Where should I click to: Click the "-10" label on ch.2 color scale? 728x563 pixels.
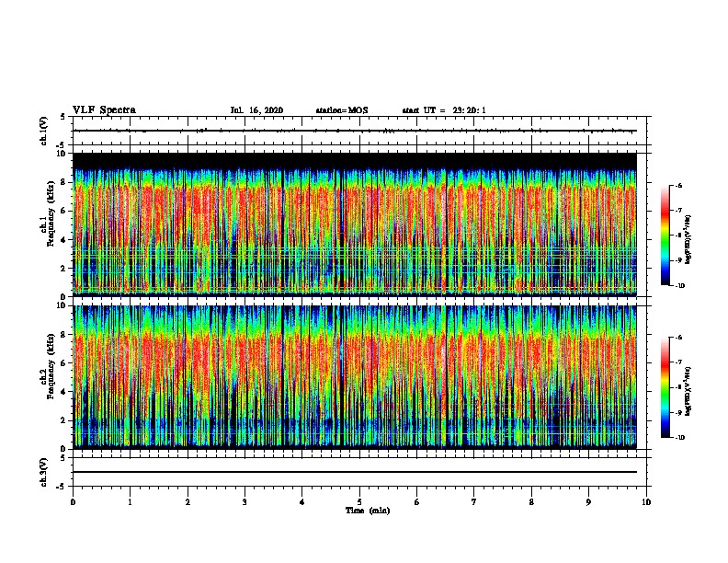click(x=679, y=437)
